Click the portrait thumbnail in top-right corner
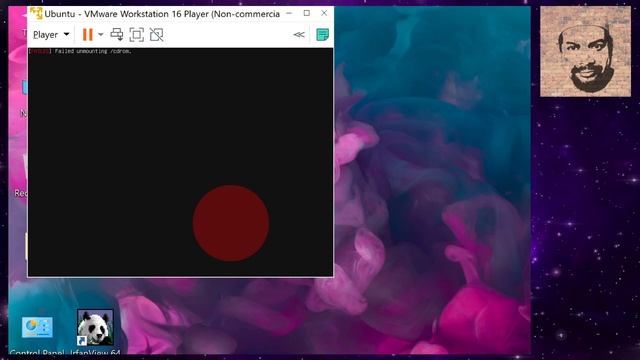 coord(585,51)
